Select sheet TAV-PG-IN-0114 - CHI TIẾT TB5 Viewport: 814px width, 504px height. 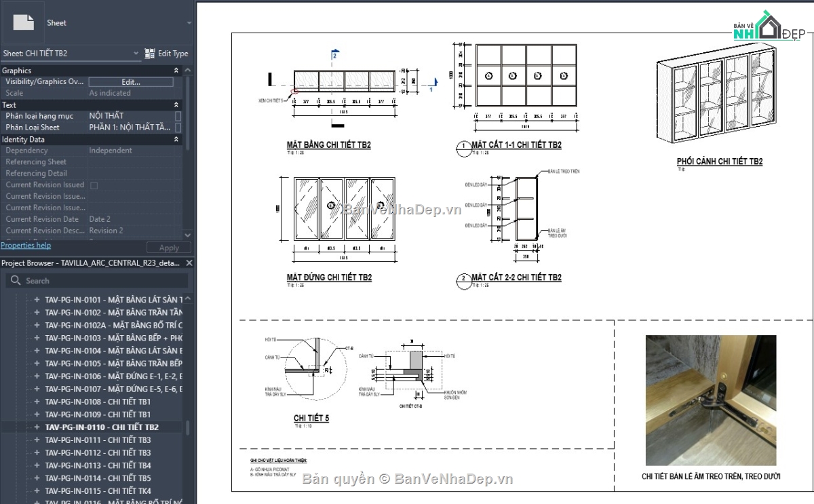pyautogui.click(x=98, y=478)
